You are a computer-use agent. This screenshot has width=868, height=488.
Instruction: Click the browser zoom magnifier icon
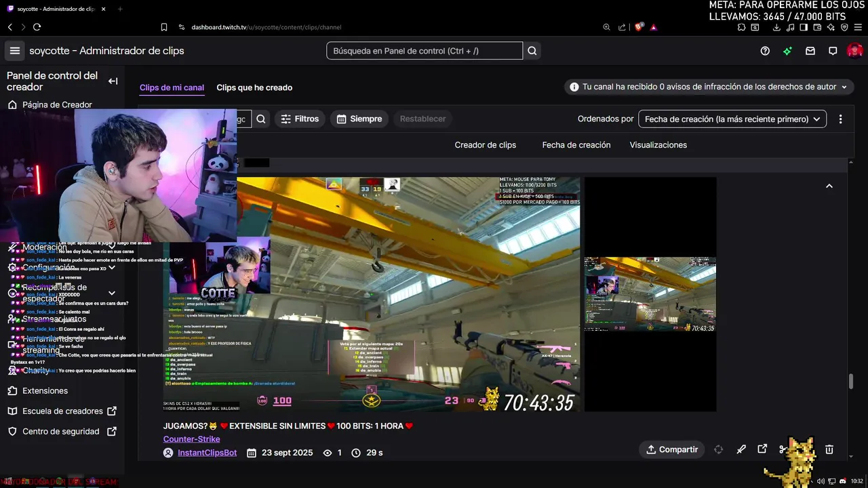606,27
